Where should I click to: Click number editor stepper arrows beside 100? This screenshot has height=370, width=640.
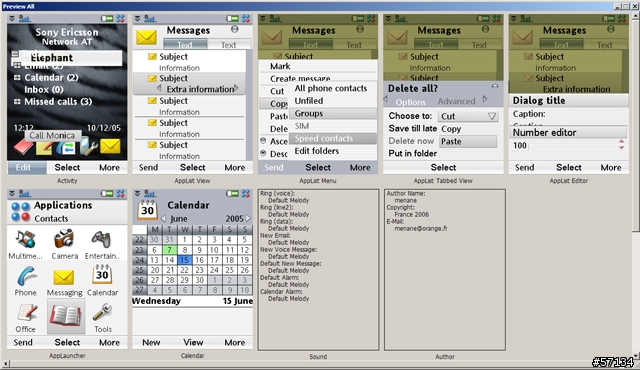[621, 144]
